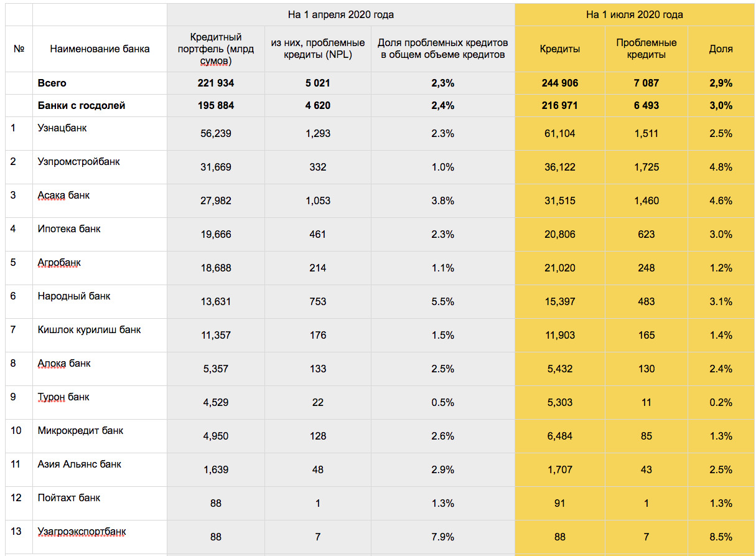Click the 'из них, проблемные кредиты (NPL)' header
This screenshot has height=556, width=756.
317,49
